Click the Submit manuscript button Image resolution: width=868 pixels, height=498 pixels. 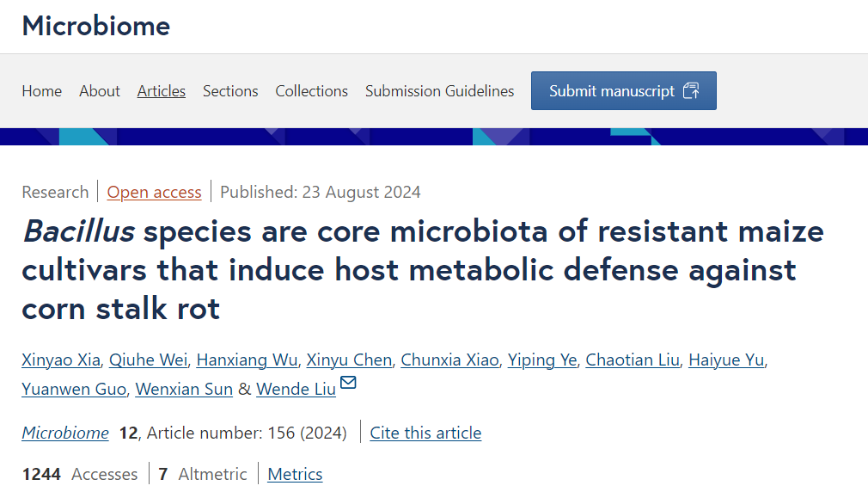pyautogui.click(x=624, y=91)
